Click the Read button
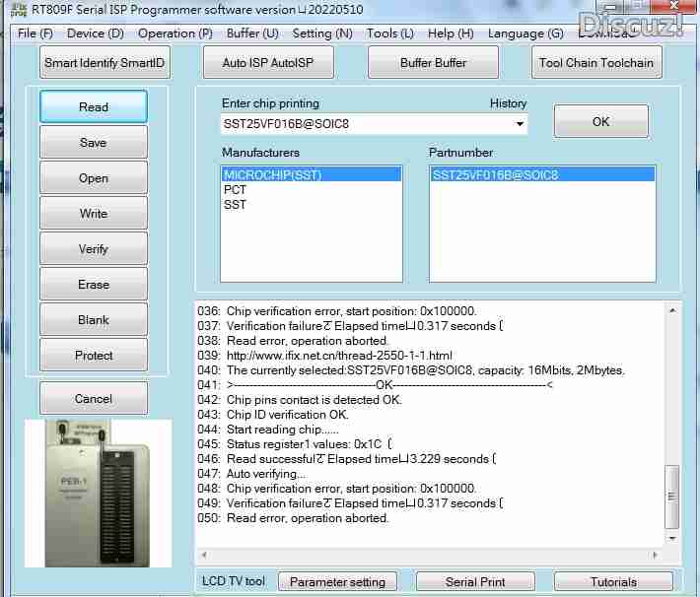 click(94, 107)
